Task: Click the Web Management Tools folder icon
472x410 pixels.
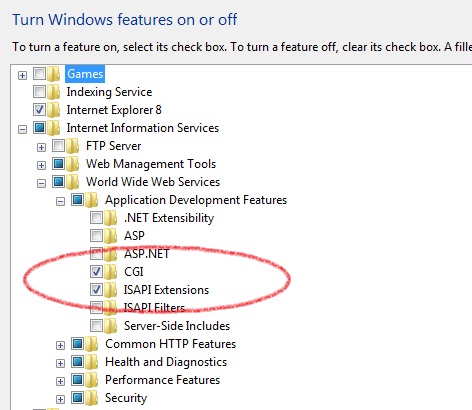Action: (x=73, y=164)
